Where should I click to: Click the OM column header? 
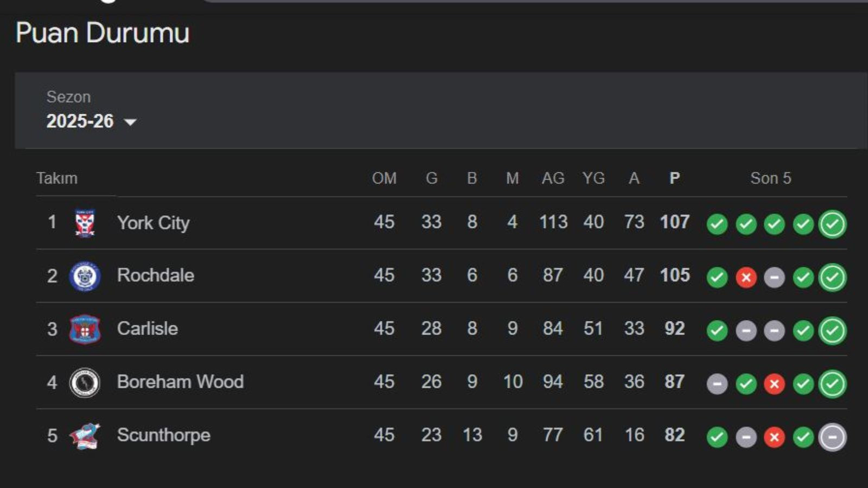coord(384,178)
